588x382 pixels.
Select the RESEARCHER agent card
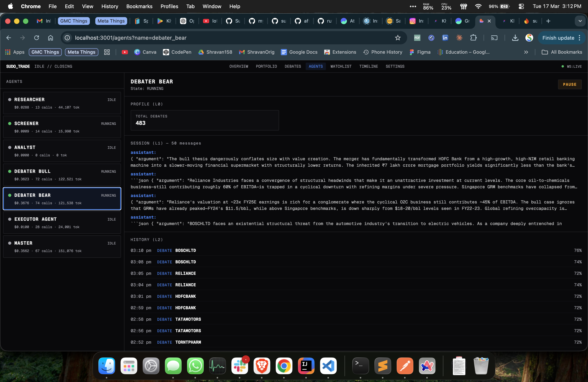[x=62, y=103]
